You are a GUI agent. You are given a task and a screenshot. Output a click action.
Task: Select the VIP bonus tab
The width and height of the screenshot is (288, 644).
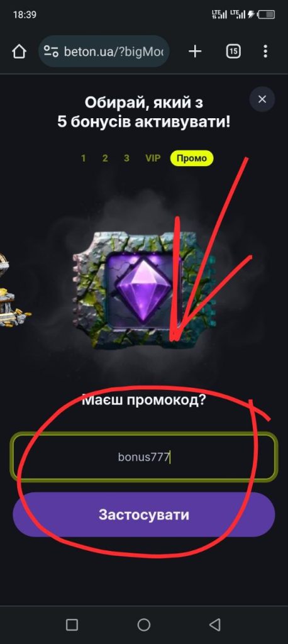153,158
